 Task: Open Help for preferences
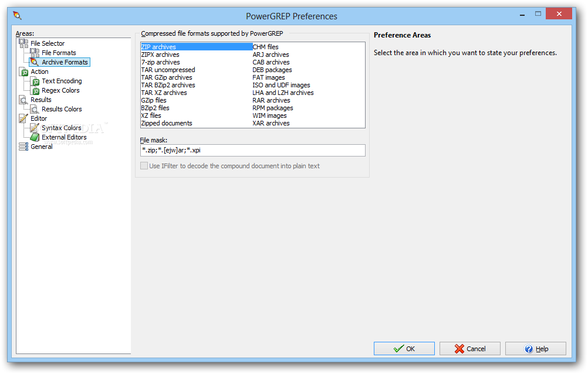click(x=536, y=349)
